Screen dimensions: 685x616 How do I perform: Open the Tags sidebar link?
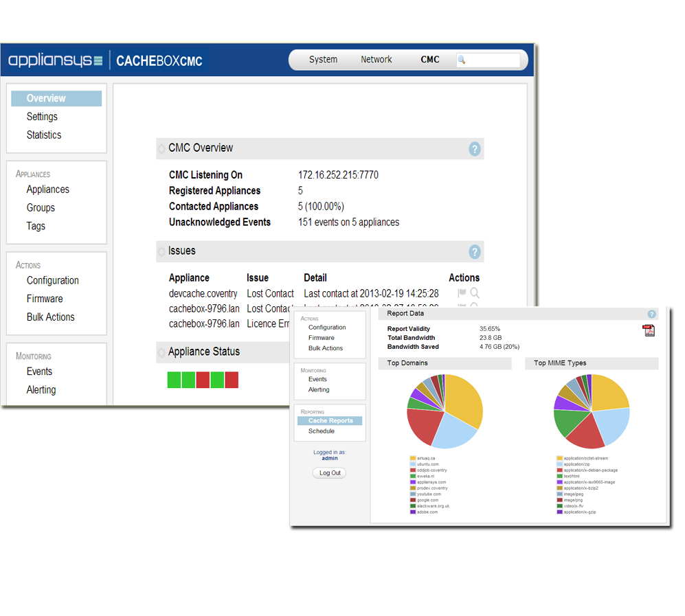coord(36,226)
